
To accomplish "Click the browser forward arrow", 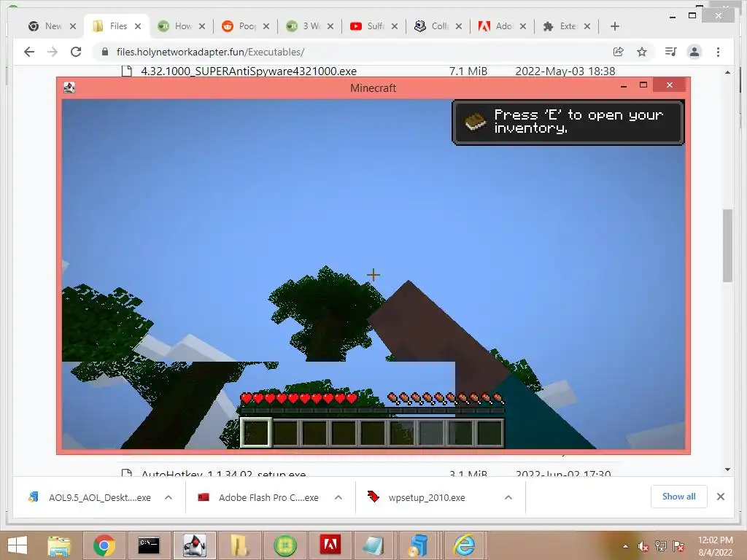I will (53, 52).
